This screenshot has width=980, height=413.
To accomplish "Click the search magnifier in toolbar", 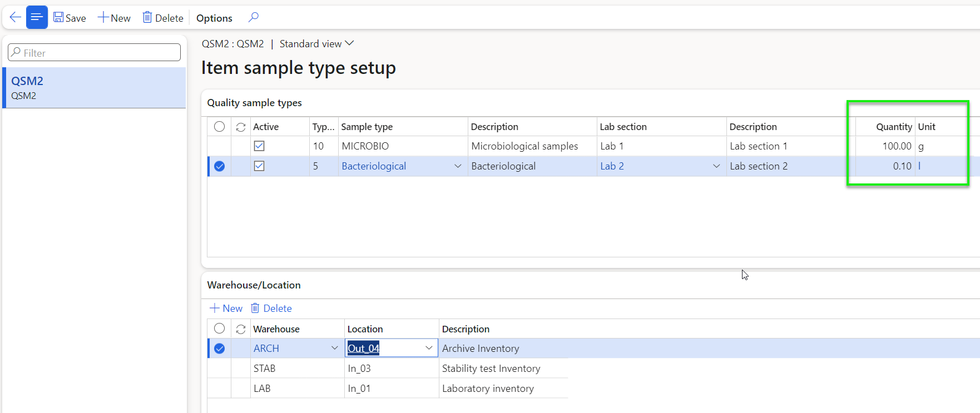I will pos(254,17).
